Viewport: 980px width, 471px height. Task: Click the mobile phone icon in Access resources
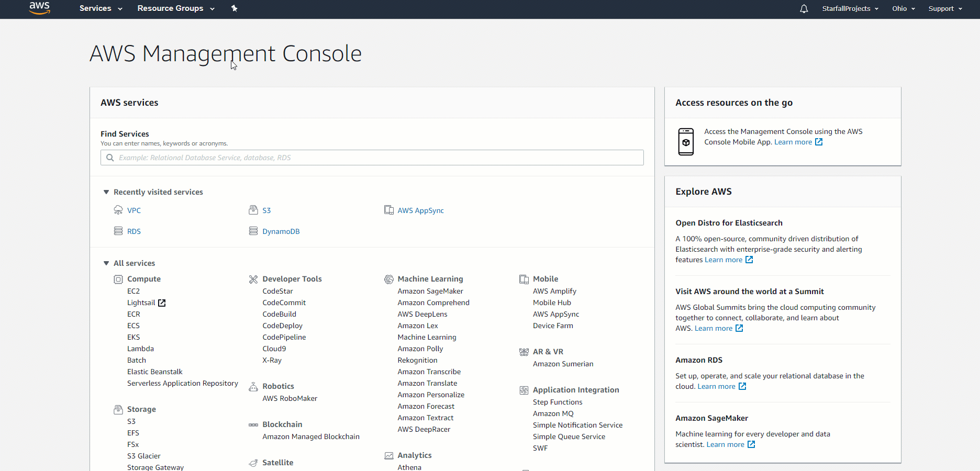(686, 142)
